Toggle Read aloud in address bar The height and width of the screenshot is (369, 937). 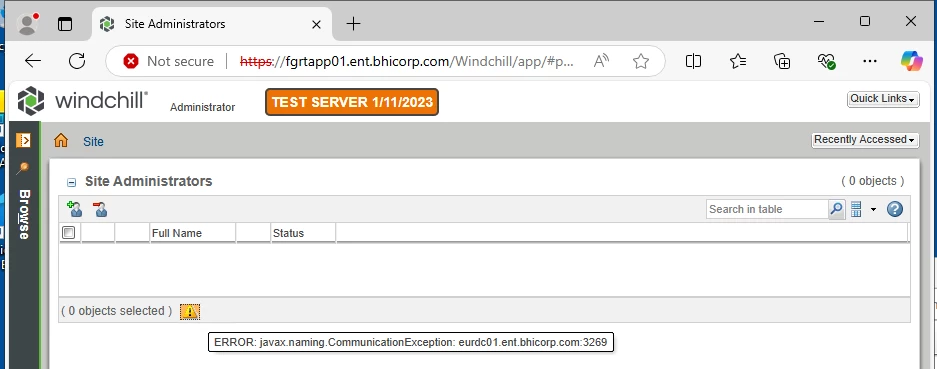601,60
